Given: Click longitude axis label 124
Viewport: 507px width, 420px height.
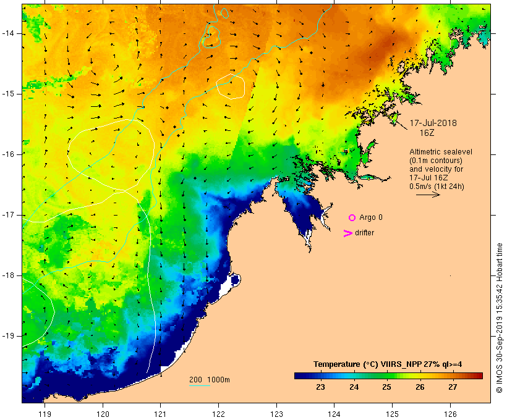Looking at the screenshot, I should (334, 414).
